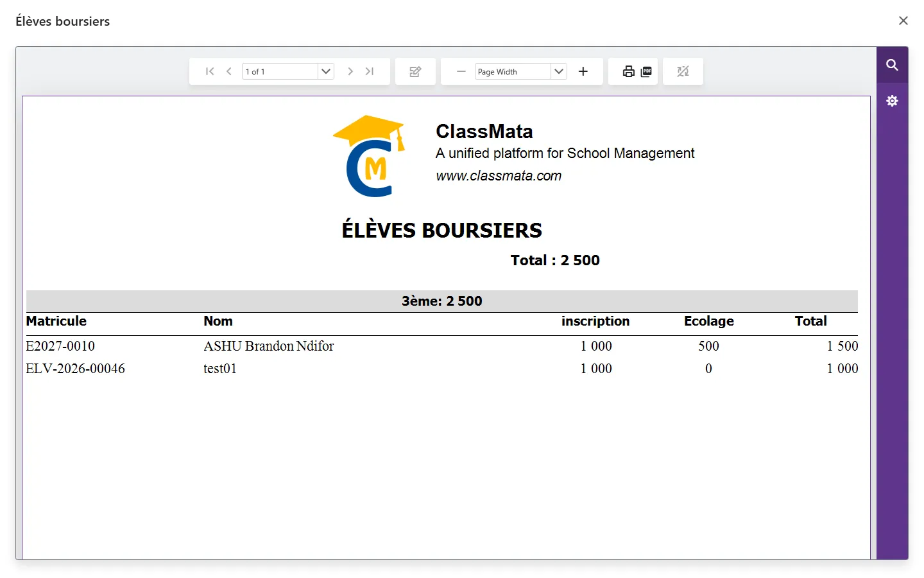Open search panel in purple sidebar
924x578 pixels.
pyautogui.click(x=892, y=65)
